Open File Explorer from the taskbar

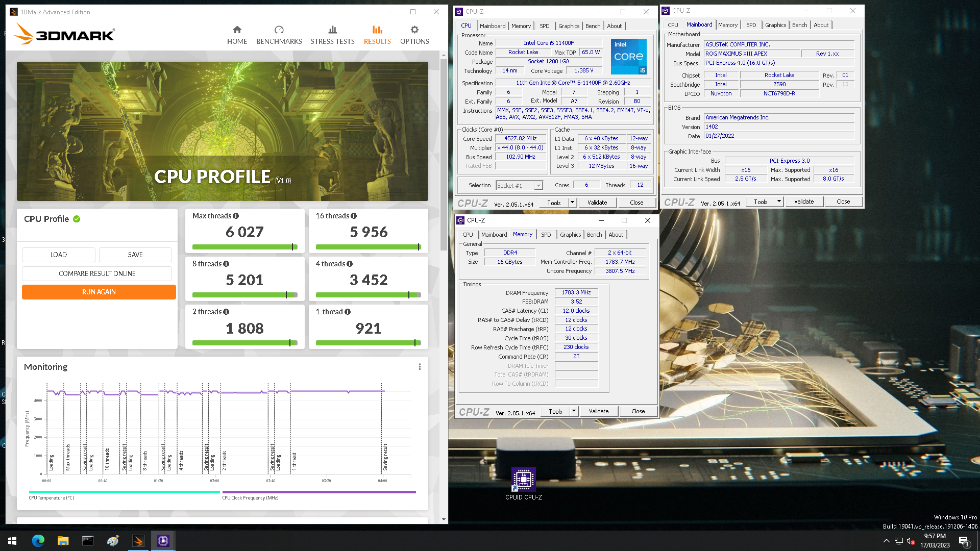point(63,541)
